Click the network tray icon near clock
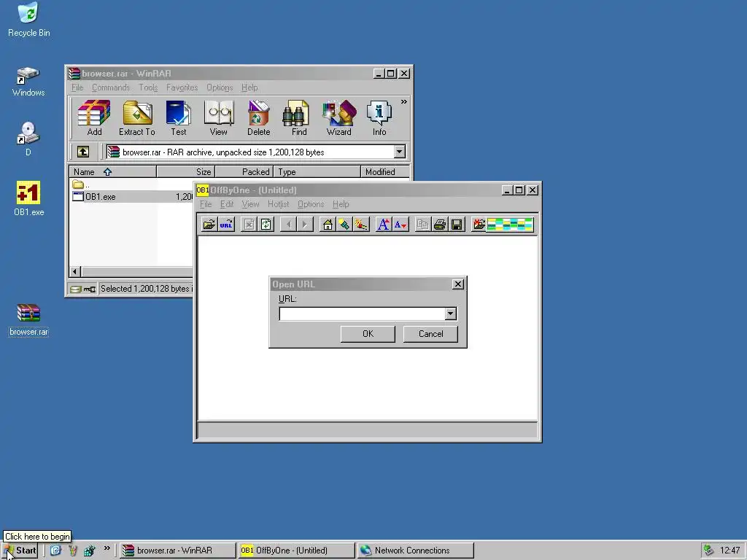 tap(708, 551)
